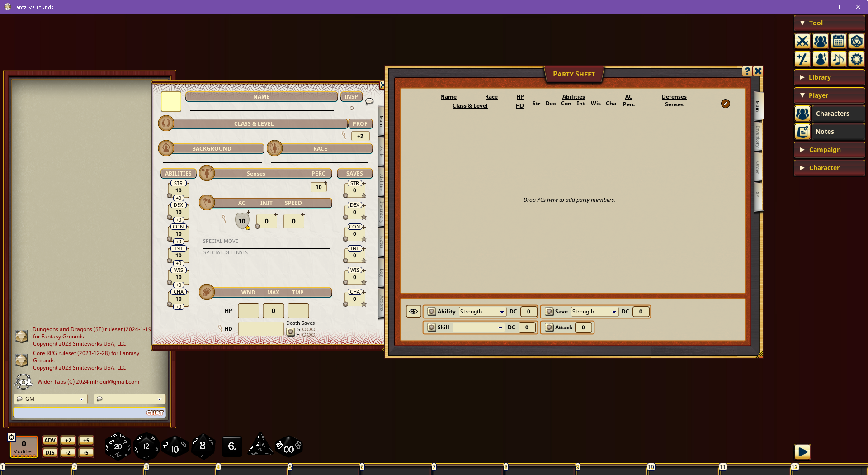Image resolution: width=868 pixels, height=475 pixels.
Task: Click the d20 die
Action: tap(118, 446)
